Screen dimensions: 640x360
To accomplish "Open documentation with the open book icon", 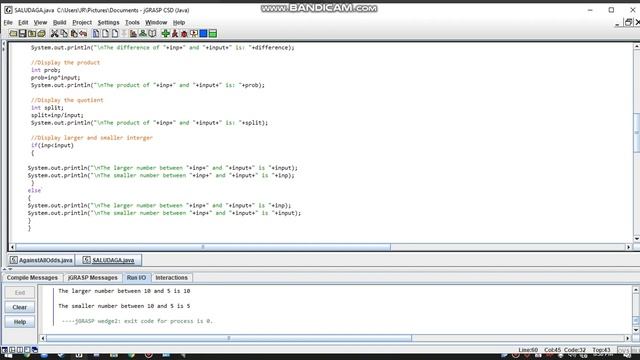I will [152, 33].
